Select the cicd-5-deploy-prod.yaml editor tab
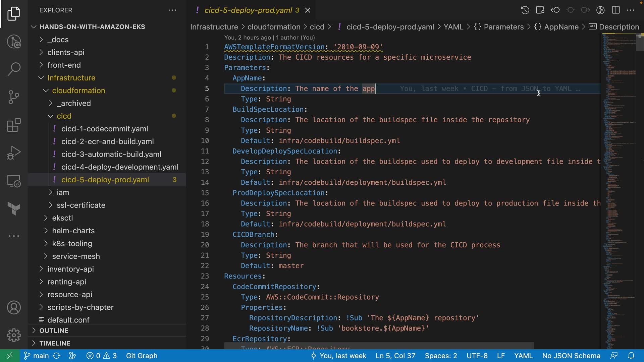Screen dimensions: 644x362 (248, 10)
